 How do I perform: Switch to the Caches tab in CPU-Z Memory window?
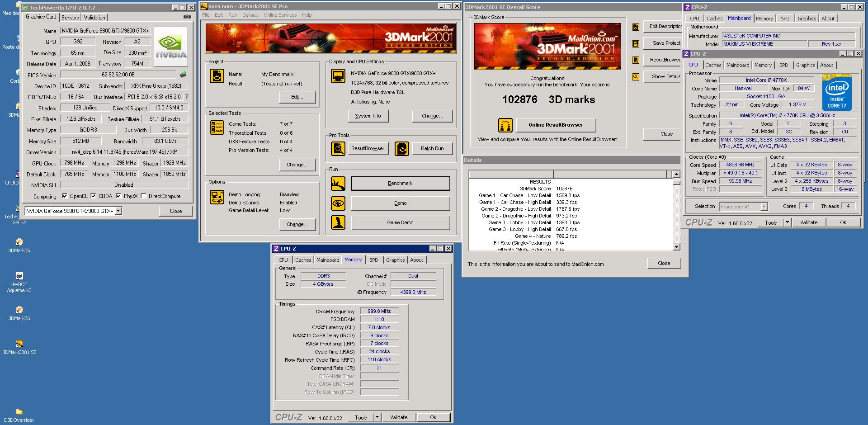303,260
